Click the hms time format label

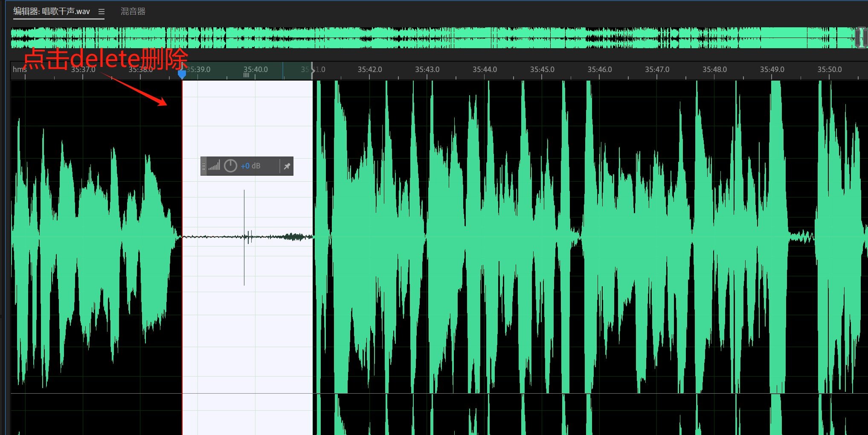(x=19, y=70)
